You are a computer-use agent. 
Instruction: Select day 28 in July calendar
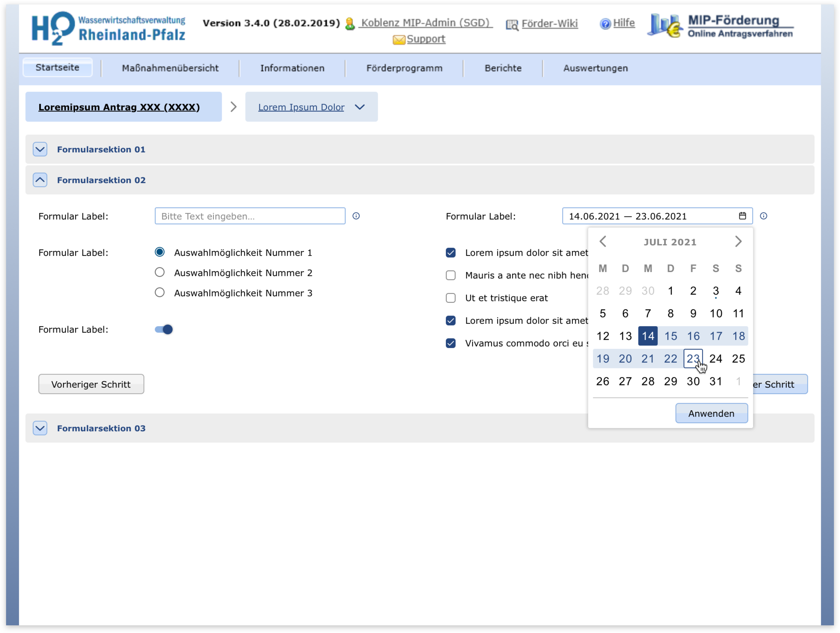tap(647, 381)
